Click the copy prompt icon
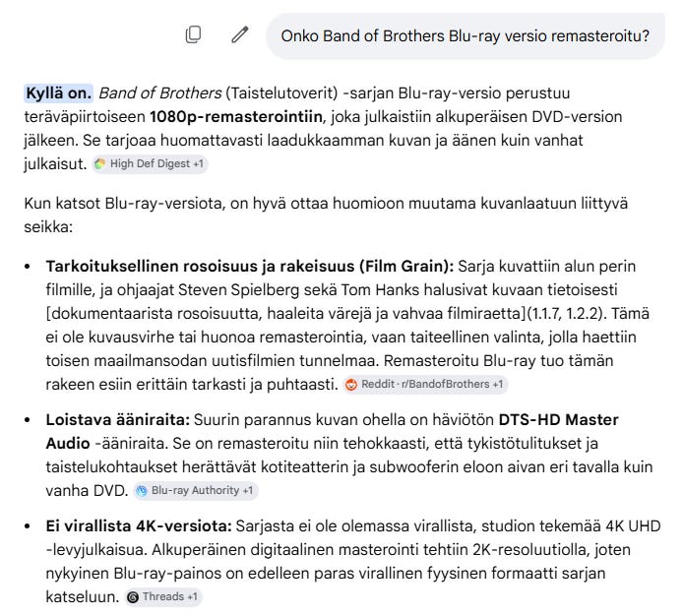The width and height of the screenshot is (683, 616). pyautogui.click(x=193, y=34)
